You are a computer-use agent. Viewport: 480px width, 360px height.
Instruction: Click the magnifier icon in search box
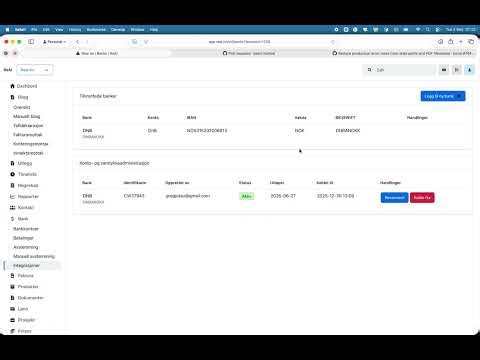coord(369,70)
